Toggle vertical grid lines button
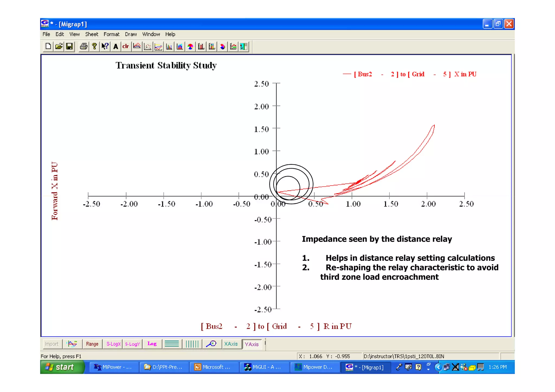 click(x=192, y=344)
